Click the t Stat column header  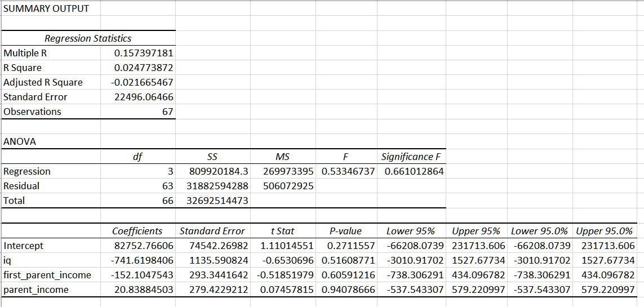pyautogui.click(x=283, y=231)
